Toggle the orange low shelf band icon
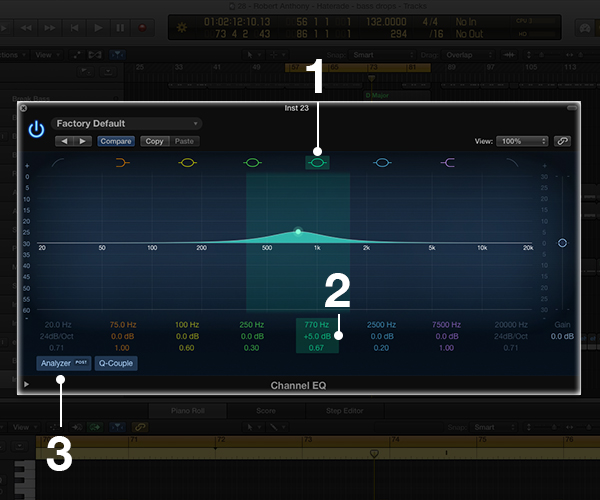 coord(122,163)
